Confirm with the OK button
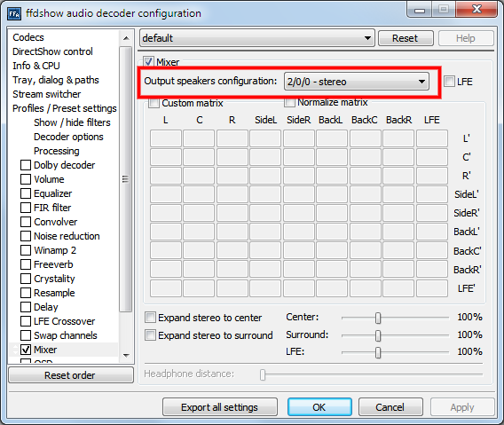Screen dimensions: 504x425 [319, 407]
